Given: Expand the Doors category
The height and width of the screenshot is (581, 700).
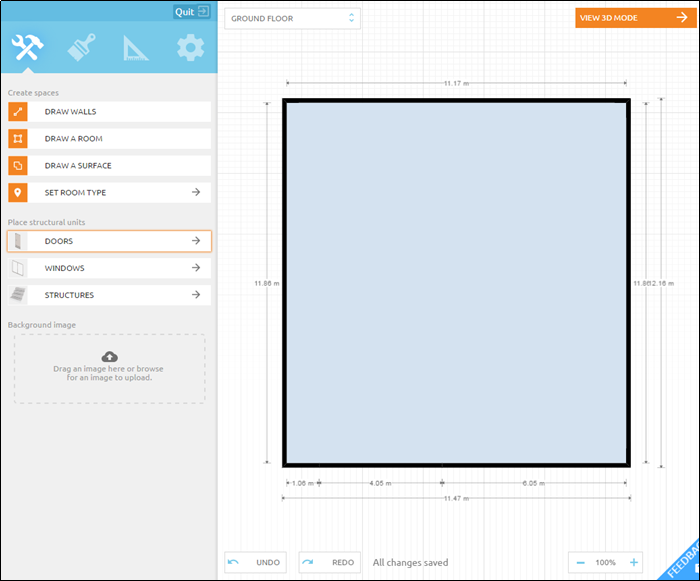Looking at the screenshot, I should click(109, 241).
